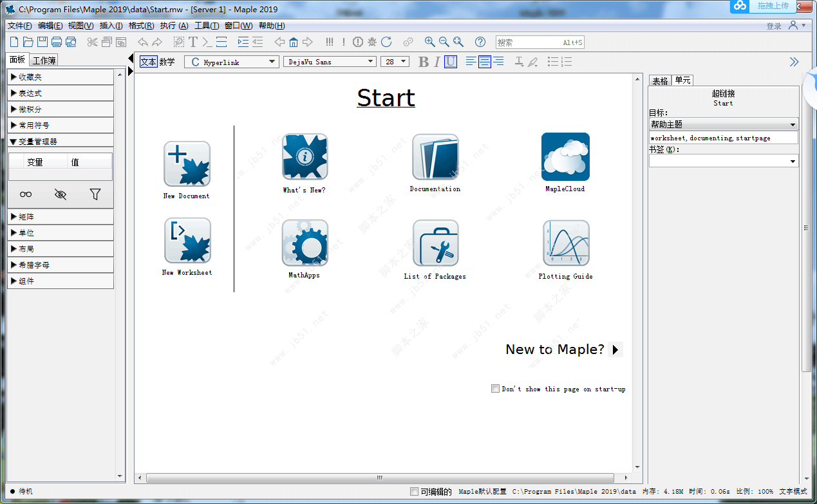Collapse the 变量管理器 palette
817x504 pixels.
(x=61, y=142)
